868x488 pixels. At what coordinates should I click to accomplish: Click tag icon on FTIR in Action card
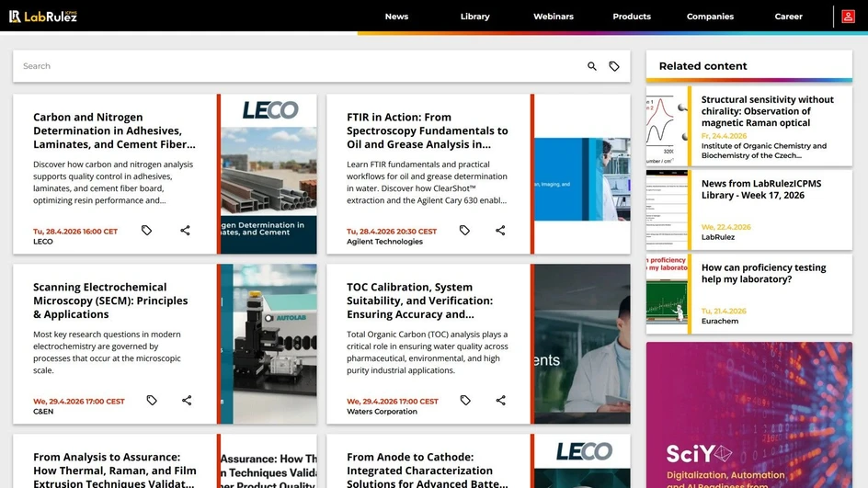[464, 231]
